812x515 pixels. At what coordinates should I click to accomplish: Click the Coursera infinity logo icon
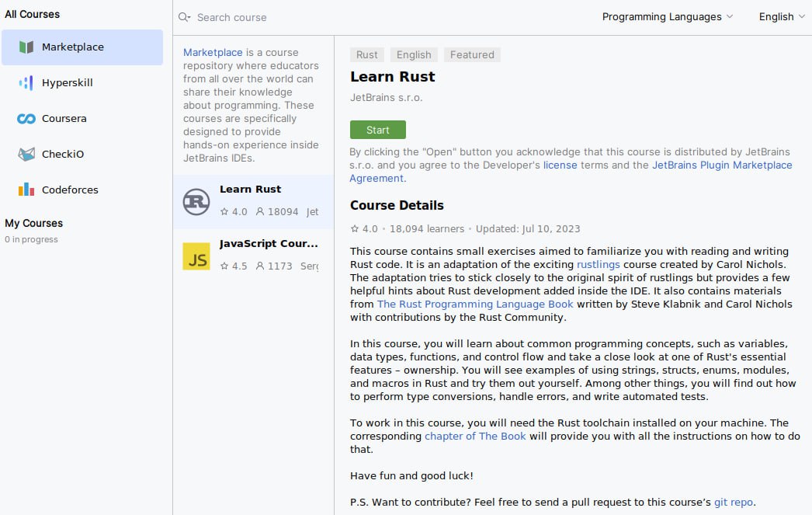(26, 119)
